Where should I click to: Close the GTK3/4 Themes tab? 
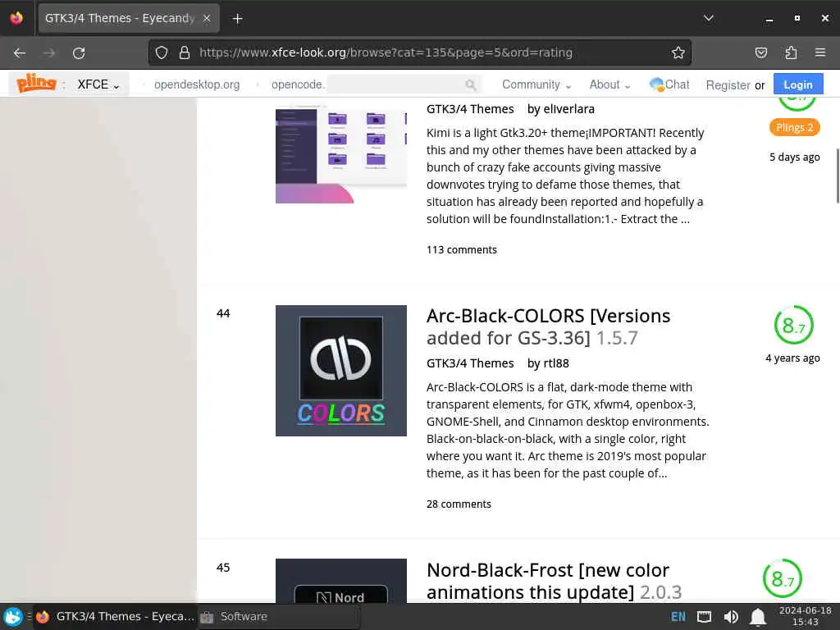(x=207, y=18)
